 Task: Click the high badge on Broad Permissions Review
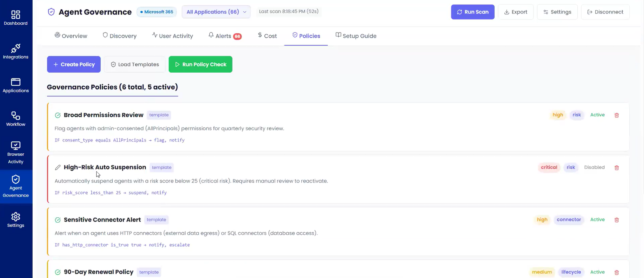click(558, 115)
